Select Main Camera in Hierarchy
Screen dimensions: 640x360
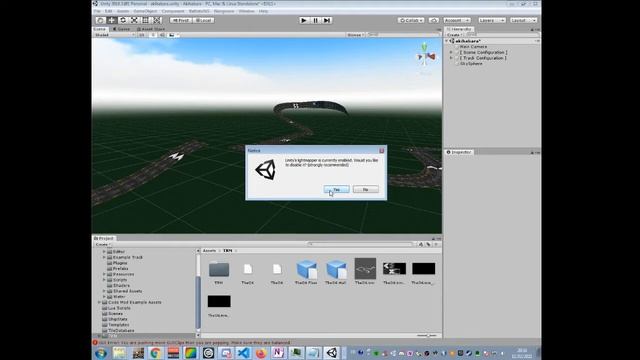pyautogui.click(x=473, y=47)
